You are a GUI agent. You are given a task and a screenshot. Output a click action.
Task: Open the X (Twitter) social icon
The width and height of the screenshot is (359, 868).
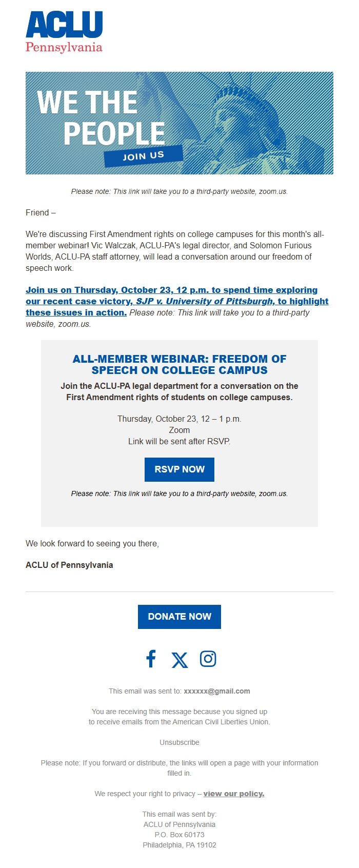pyautogui.click(x=180, y=660)
